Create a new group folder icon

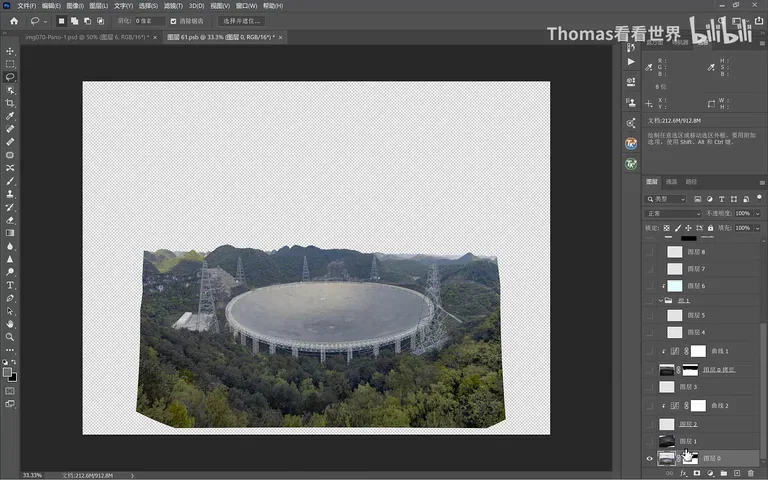[723, 474]
